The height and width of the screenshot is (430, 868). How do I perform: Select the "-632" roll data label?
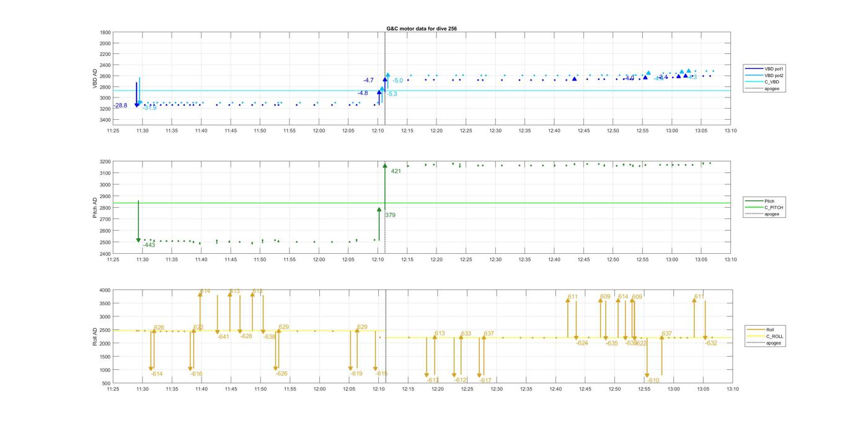pos(711,343)
